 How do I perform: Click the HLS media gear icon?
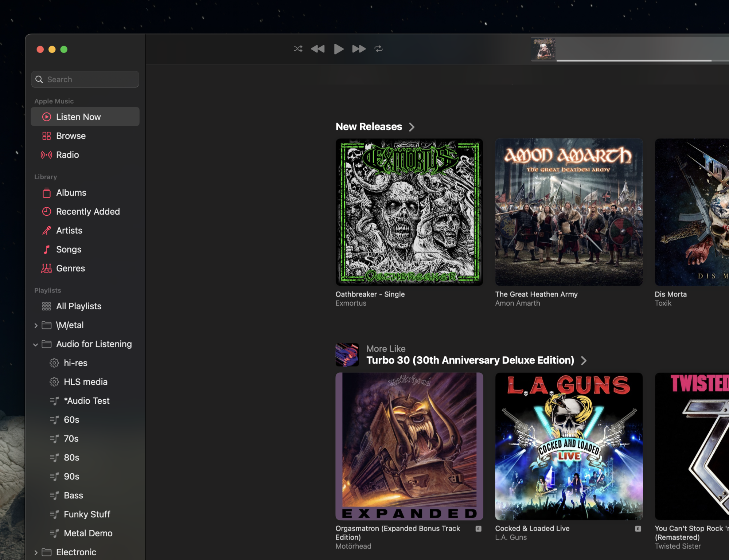click(x=54, y=382)
